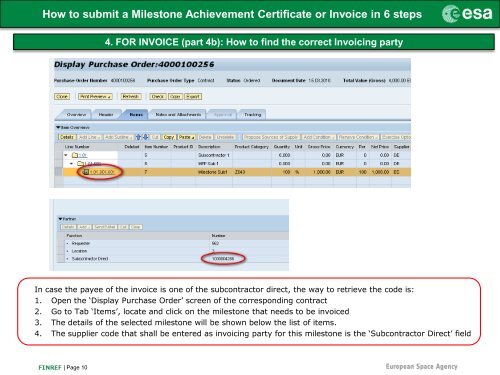500x375 pixels.
Task: Click the Details button in Item Overview toolbar
Action: pyautogui.click(x=67, y=137)
